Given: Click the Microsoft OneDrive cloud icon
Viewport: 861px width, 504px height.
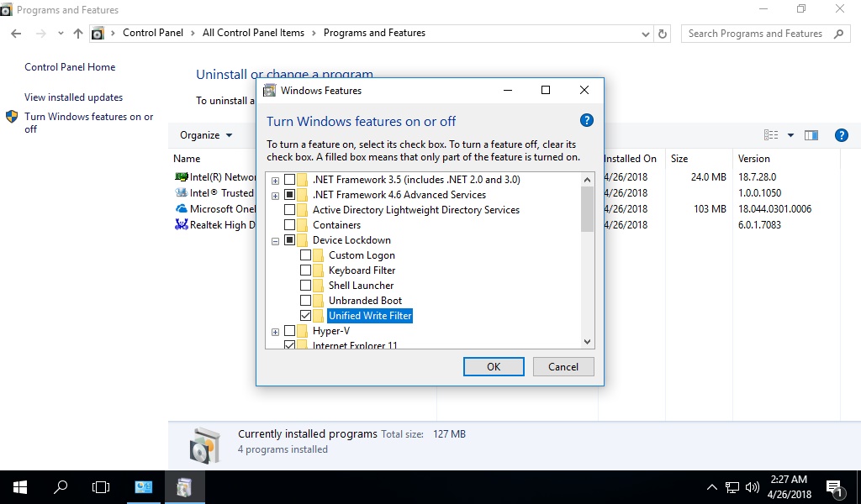Looking at the screenshot, I should tap(182, 209).
